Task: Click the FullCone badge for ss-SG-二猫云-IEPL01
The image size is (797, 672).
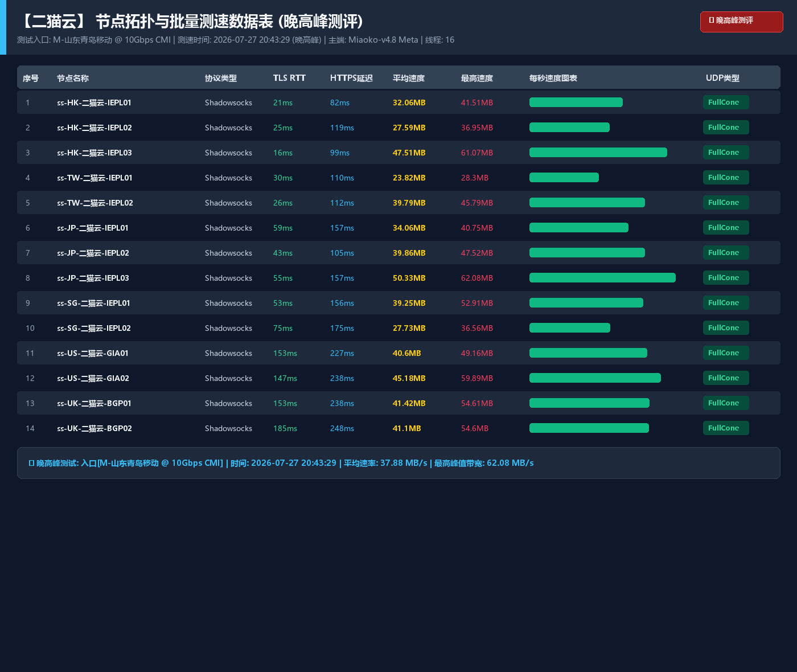Action: [x=726, y=303]
